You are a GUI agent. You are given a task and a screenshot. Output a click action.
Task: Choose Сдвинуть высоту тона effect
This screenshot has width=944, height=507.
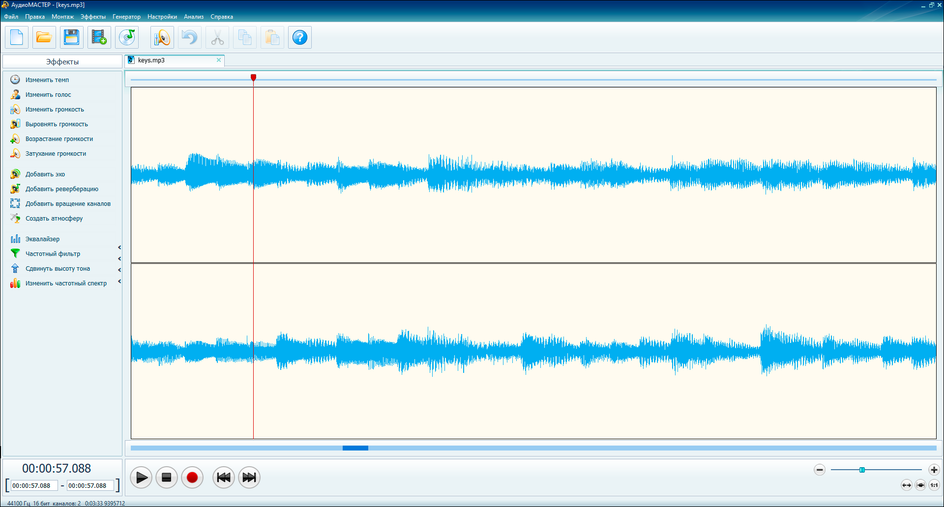click(58, 269)
